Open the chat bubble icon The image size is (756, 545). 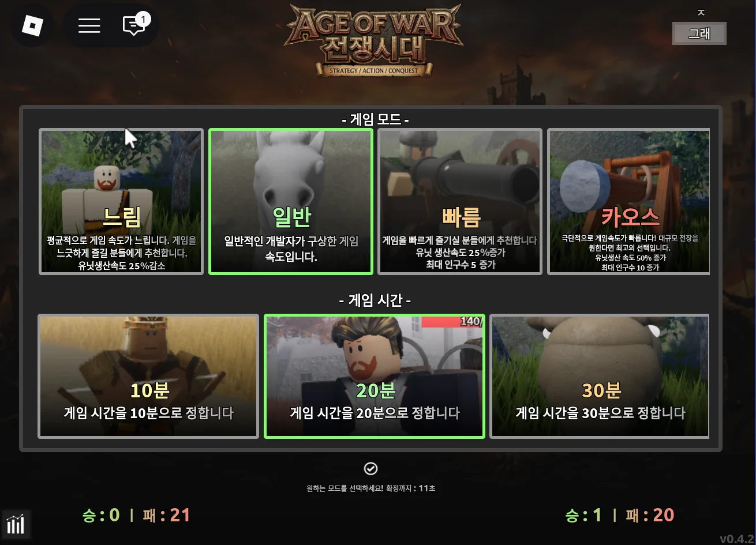[134, 26]
